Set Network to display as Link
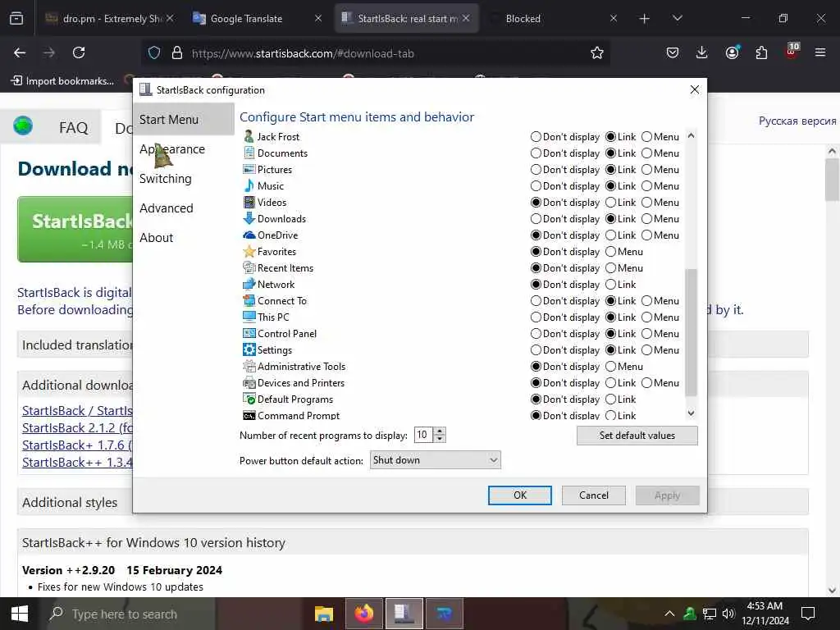This screenshot has height=630, width=840. click(x=610, y=285)
